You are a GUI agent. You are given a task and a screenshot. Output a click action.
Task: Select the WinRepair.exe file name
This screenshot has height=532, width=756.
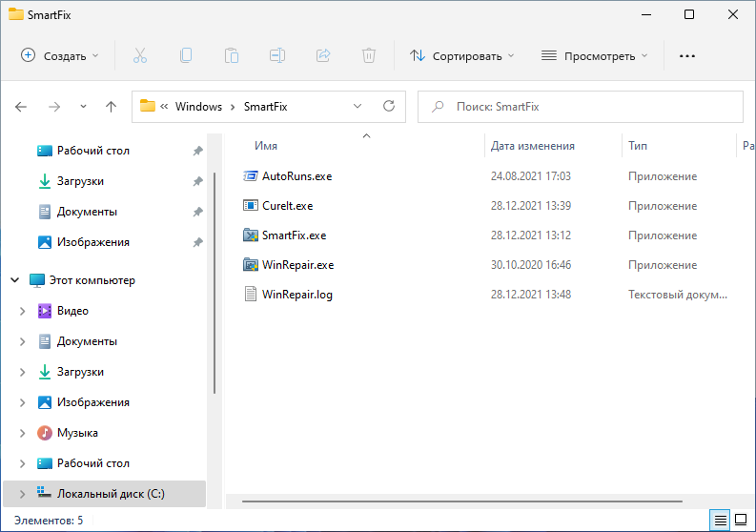(x=298, y=265)
